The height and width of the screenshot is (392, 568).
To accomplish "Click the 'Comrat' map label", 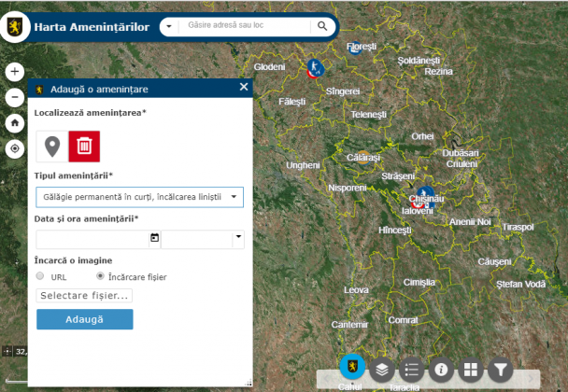I will pyautogui.click(x=404, y=320).
